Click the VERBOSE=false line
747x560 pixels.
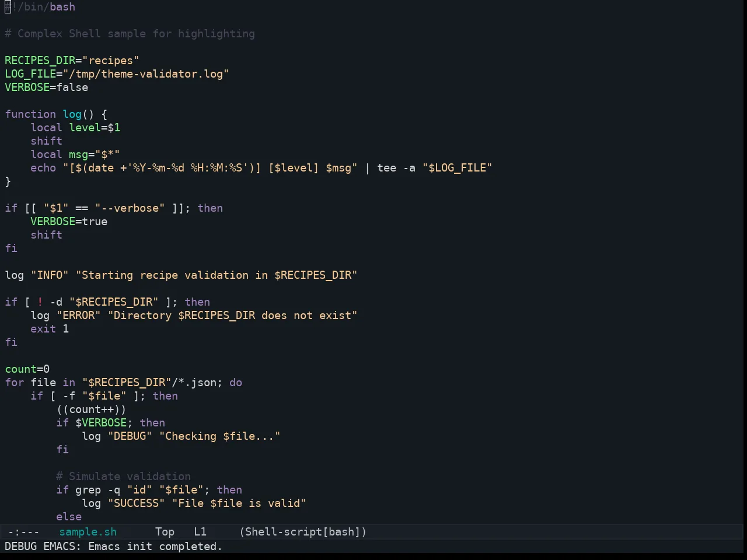click(x=47, y=87)
